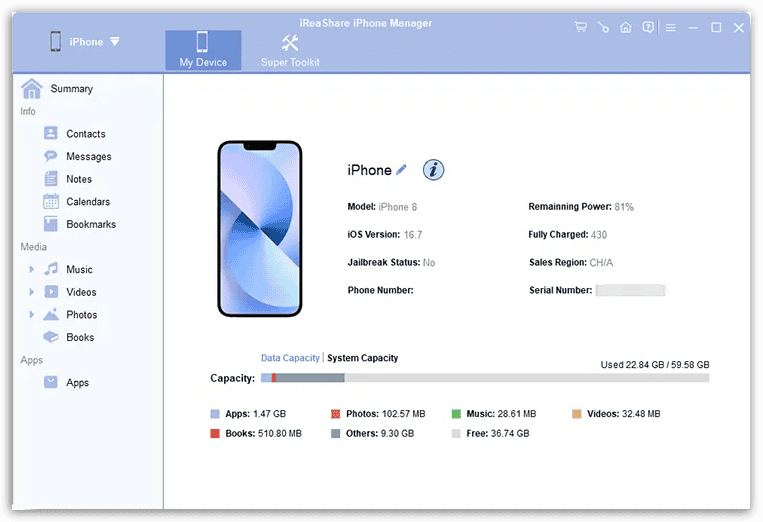Click the Videos play icon

point(51,291)
